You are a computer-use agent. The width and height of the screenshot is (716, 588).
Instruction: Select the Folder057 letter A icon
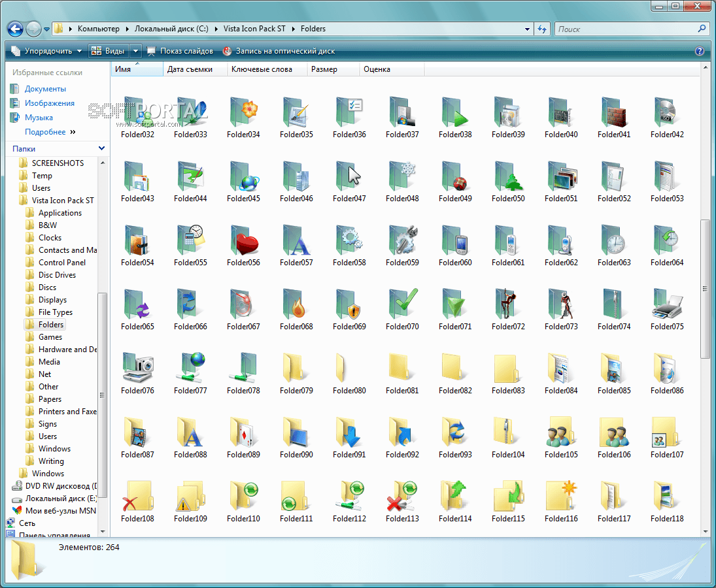click(296, 240)
